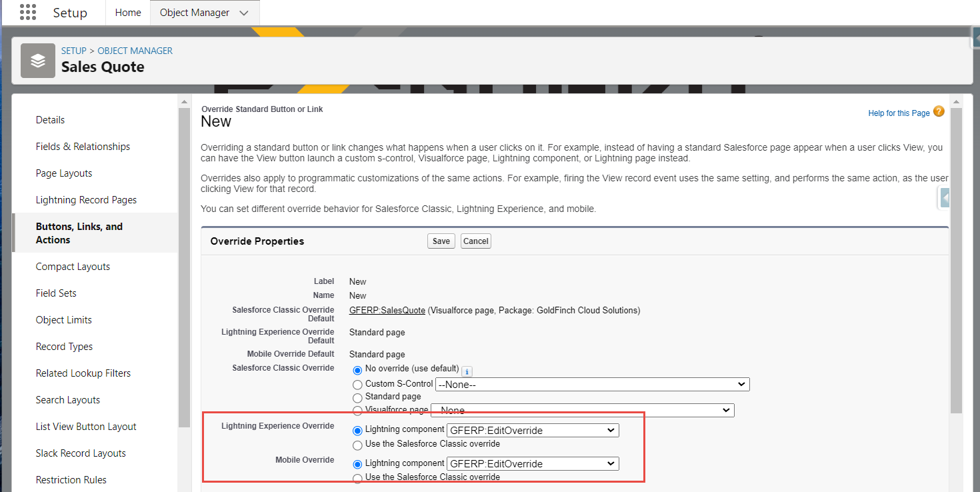Click the Setup app name

[x=70, y=13]
